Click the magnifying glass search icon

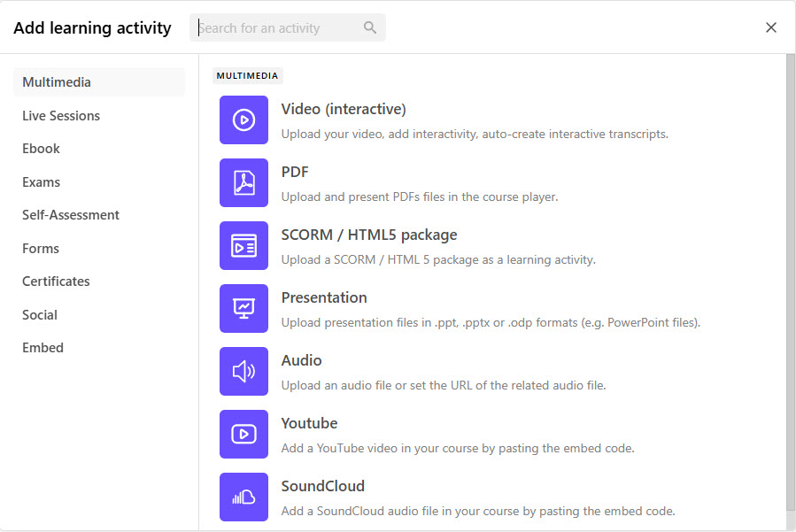(370, 27)
